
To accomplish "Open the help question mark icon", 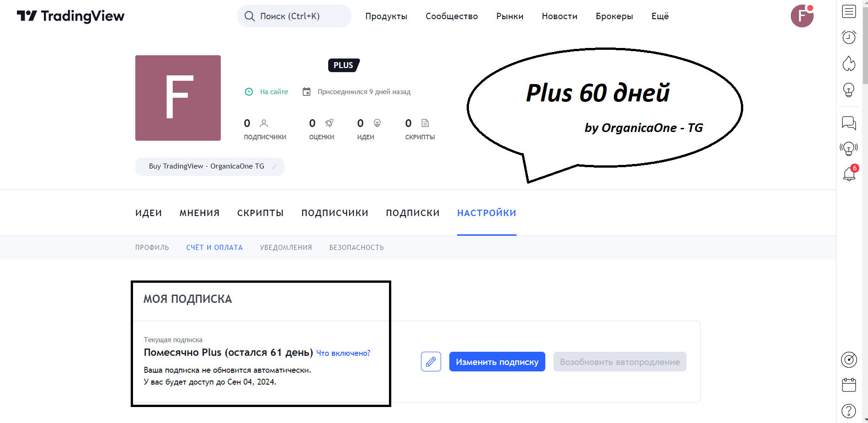I will click(849, 411).
